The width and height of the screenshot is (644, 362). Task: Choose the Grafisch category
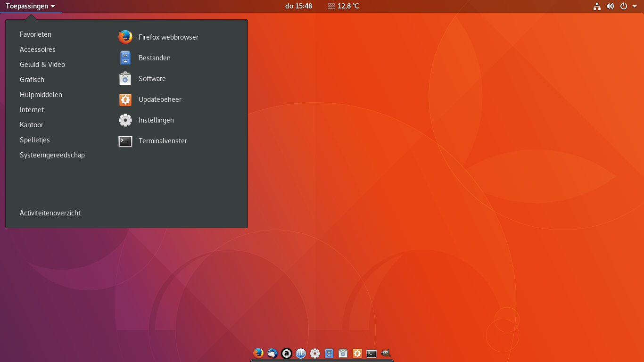(32, 80)
